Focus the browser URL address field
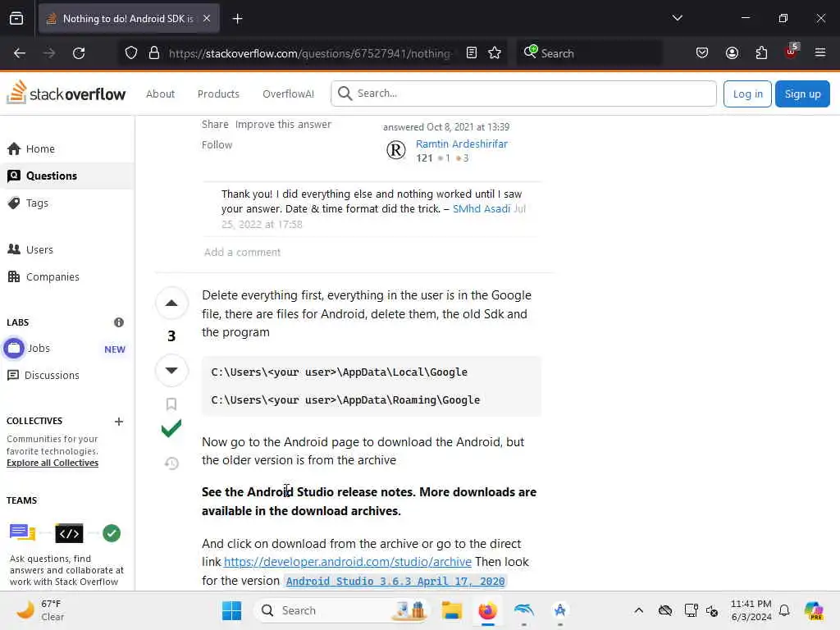 [x=310, y=53]
